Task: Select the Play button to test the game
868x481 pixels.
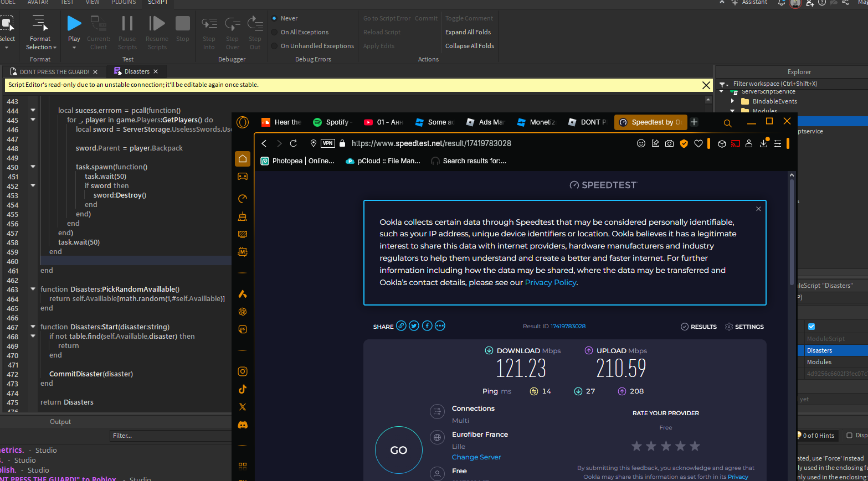Action: point(74,23)
